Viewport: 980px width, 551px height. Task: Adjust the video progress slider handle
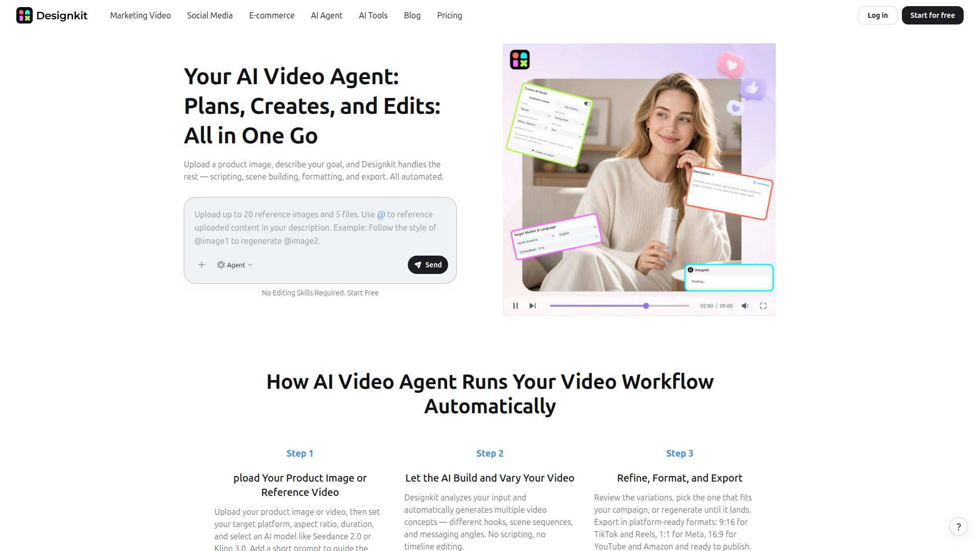click(x=646, y=306)
